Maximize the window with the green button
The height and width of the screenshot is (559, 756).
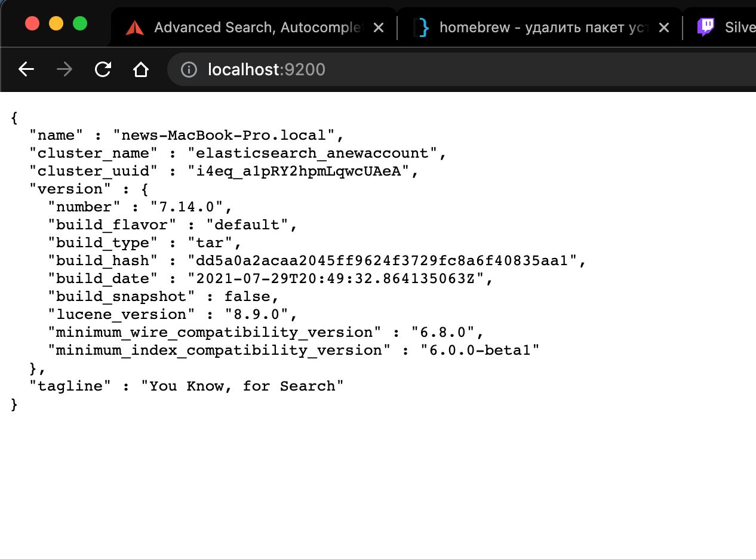[x=80, y=23]
